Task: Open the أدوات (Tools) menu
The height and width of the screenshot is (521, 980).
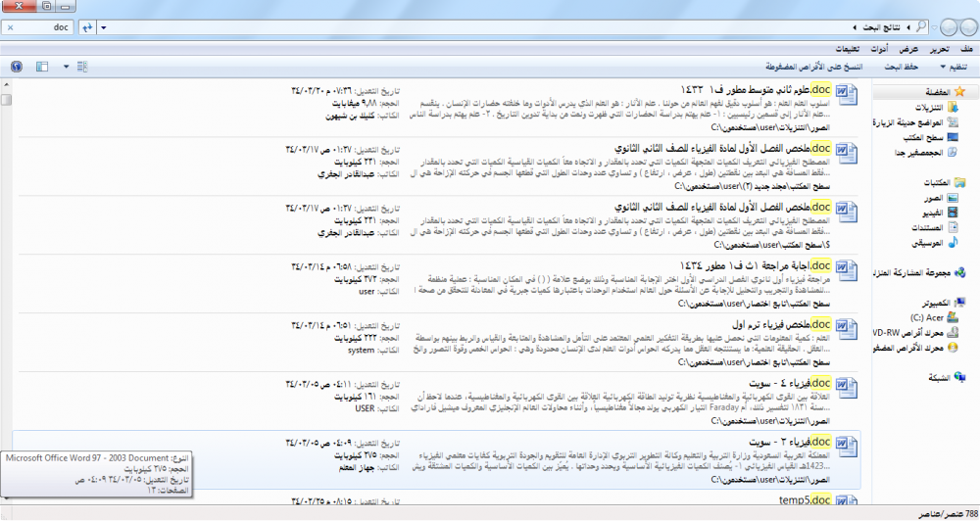Action: point(880,48)
